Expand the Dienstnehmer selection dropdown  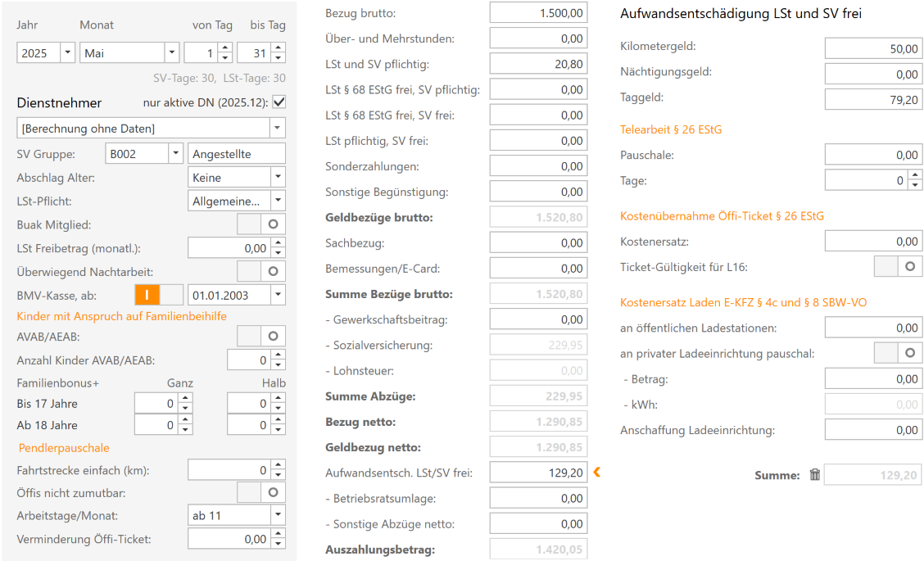(x=277, y=129)
